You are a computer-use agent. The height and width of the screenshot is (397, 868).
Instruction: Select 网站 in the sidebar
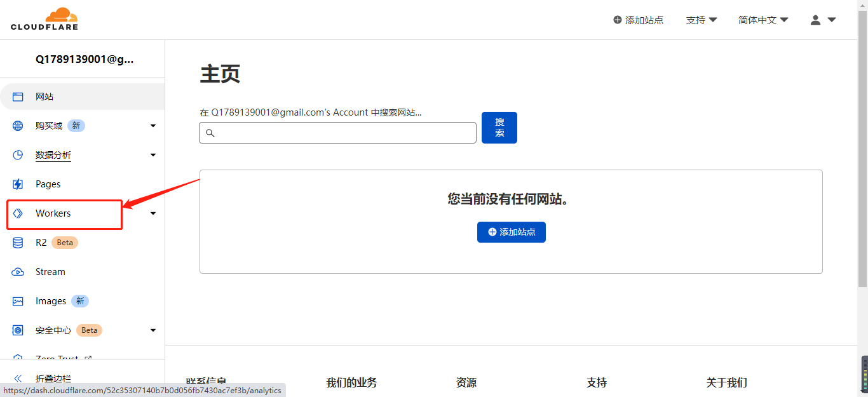coord(83,97)
